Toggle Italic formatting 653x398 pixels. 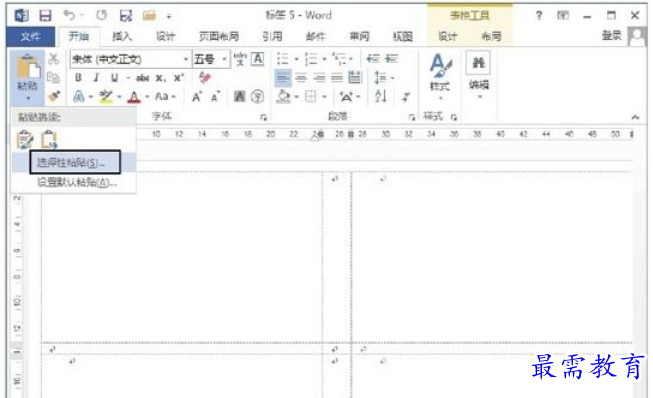tap(96, 77)
